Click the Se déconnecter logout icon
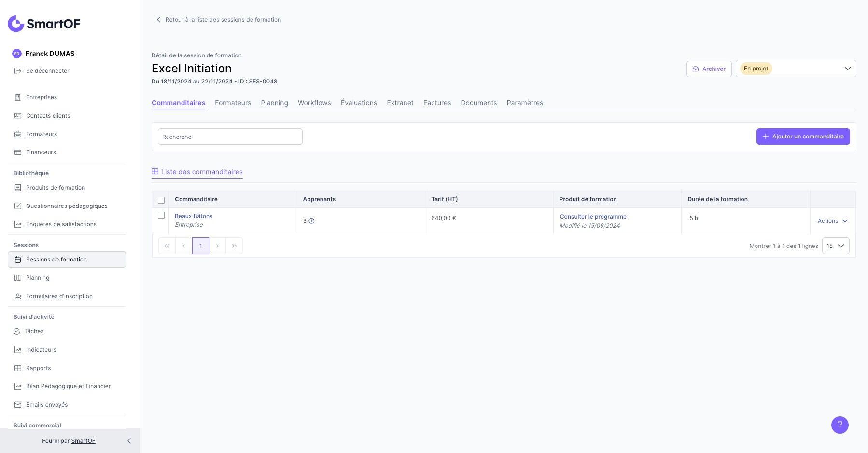The width and height of the screenshot is (868, 453). pyautogui.click(x=18, y=71)
